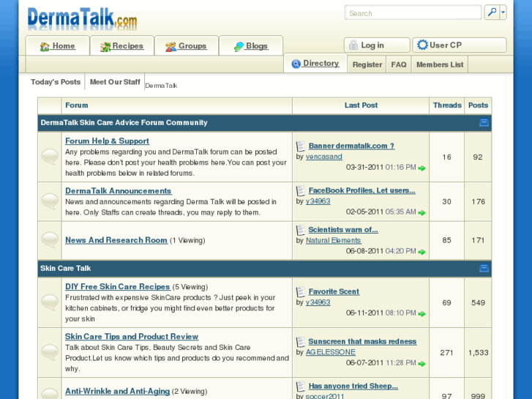
Task: Open the Groups tab
Action: 186,46
